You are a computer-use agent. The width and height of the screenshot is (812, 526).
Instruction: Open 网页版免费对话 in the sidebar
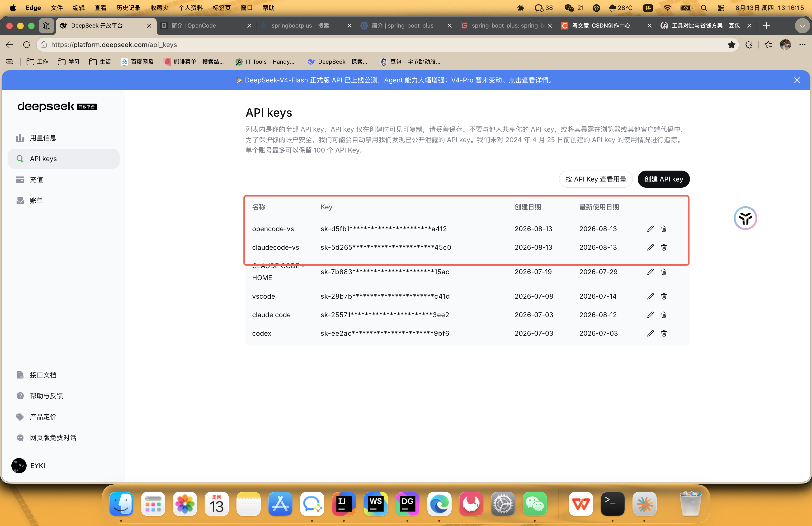click(63, 438)
